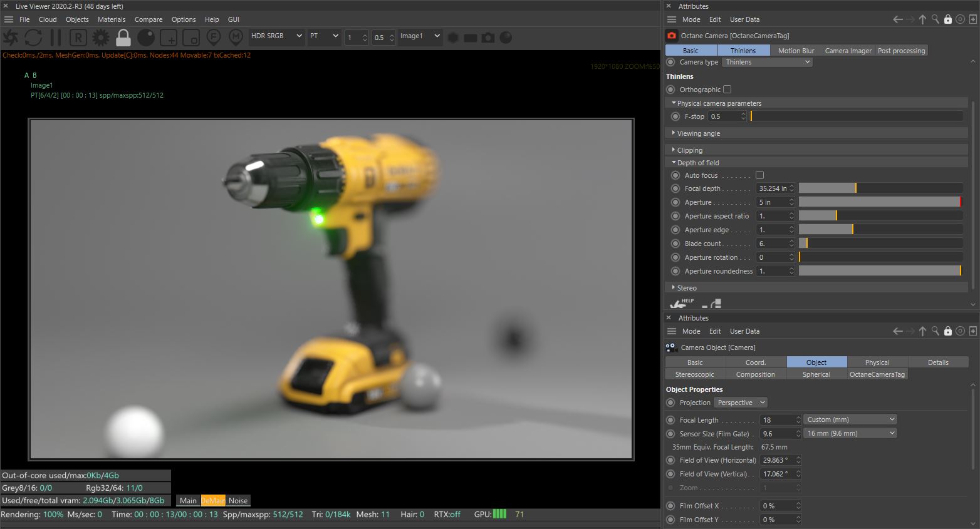Screen dimensions: 980x529
Task: Open the HDR SRGB color space dropdown
Action: coord(276,36)
